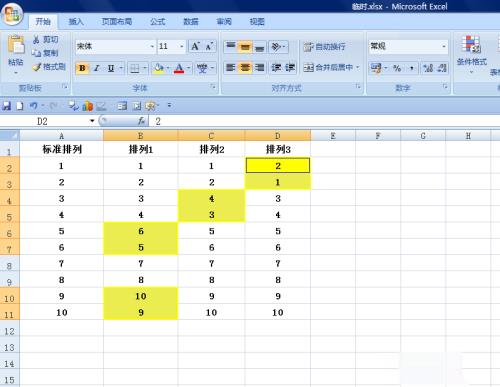This screenshot has height=387, width=500.
Task: Switch to the 插入 (Insert) tab
Action: coord(76,22)
